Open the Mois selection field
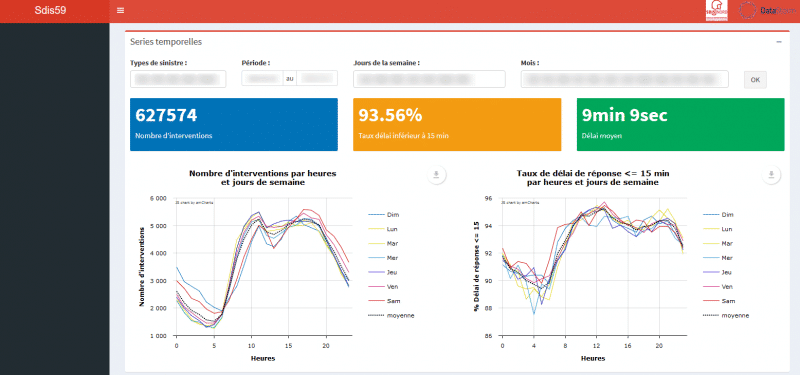 point(624,79)
